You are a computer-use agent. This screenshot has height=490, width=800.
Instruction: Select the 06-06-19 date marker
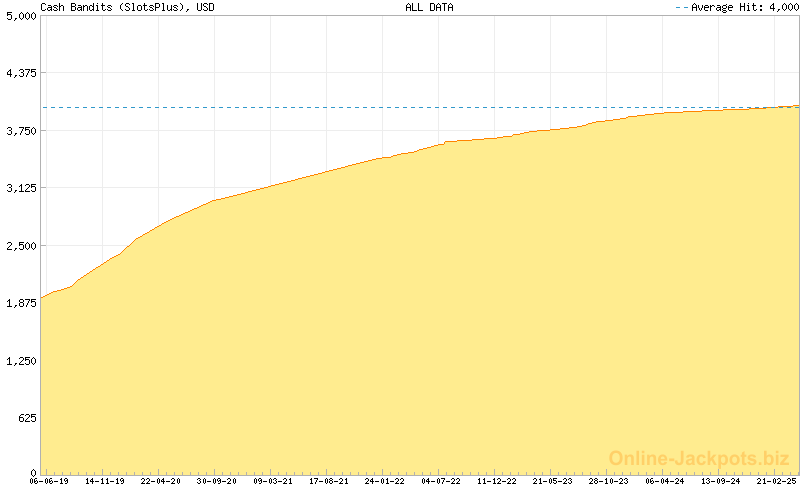point(49,481)
